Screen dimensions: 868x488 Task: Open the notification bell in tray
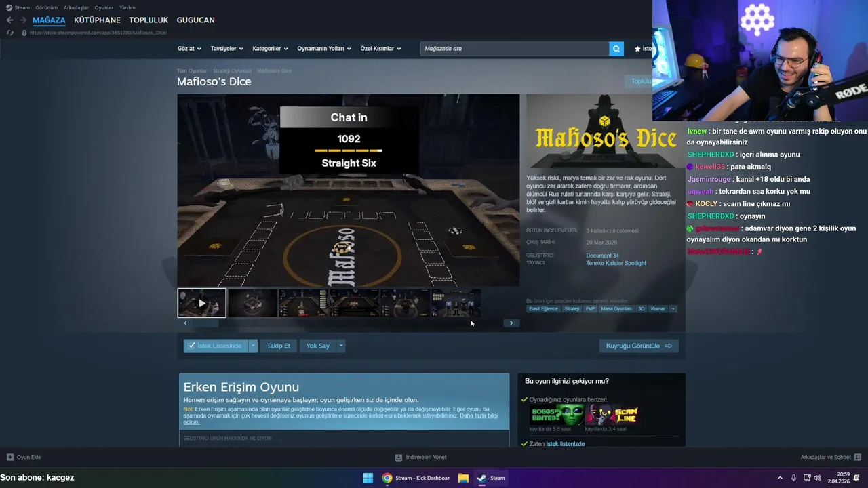point(856,478)
